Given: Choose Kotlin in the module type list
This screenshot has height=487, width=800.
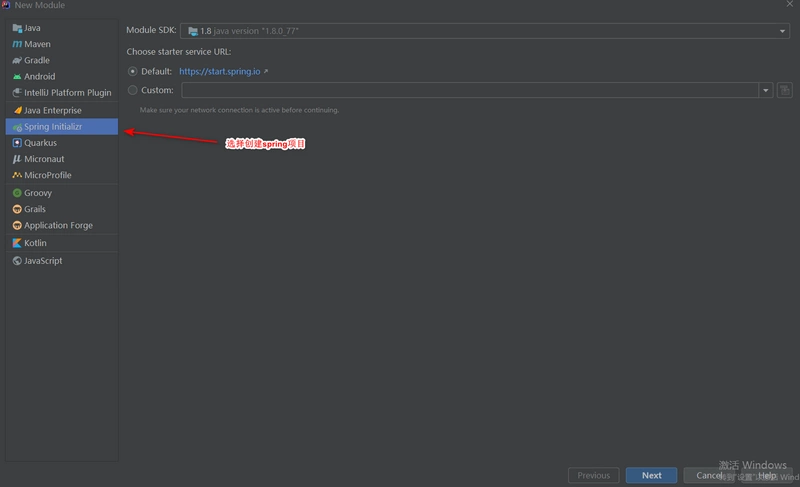Looking at the screenshot, I should (x=62, y=243).
